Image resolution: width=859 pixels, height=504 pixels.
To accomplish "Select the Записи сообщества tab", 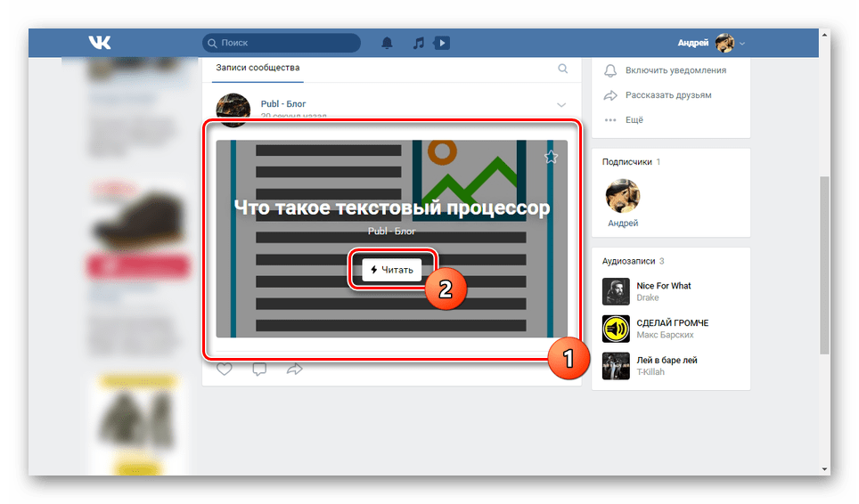I will 258,68.
